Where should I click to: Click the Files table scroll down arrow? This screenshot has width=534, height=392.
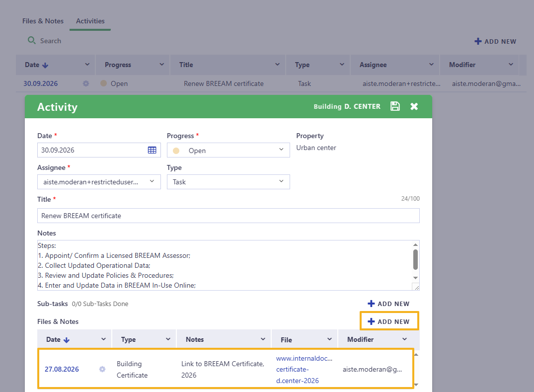coord(416,385)
